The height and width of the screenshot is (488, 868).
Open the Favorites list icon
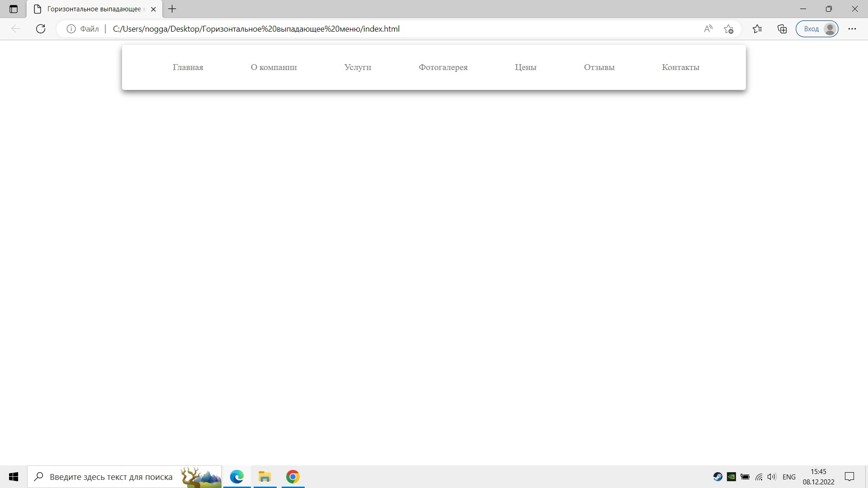(x=757, y=29)
